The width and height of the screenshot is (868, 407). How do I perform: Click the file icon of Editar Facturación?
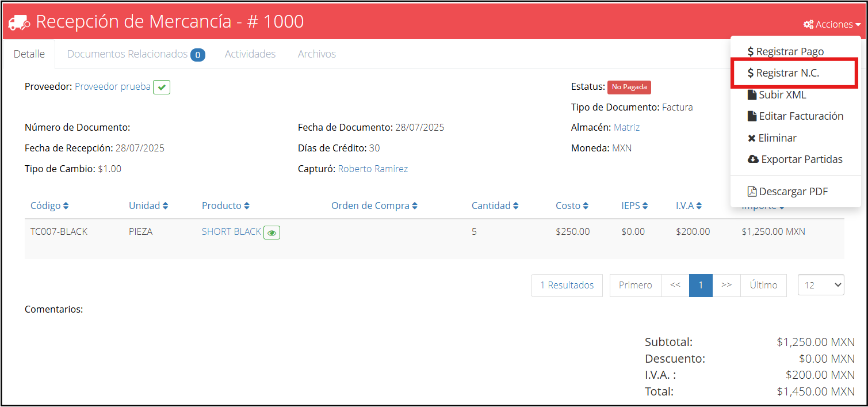[x=752, y=116]
